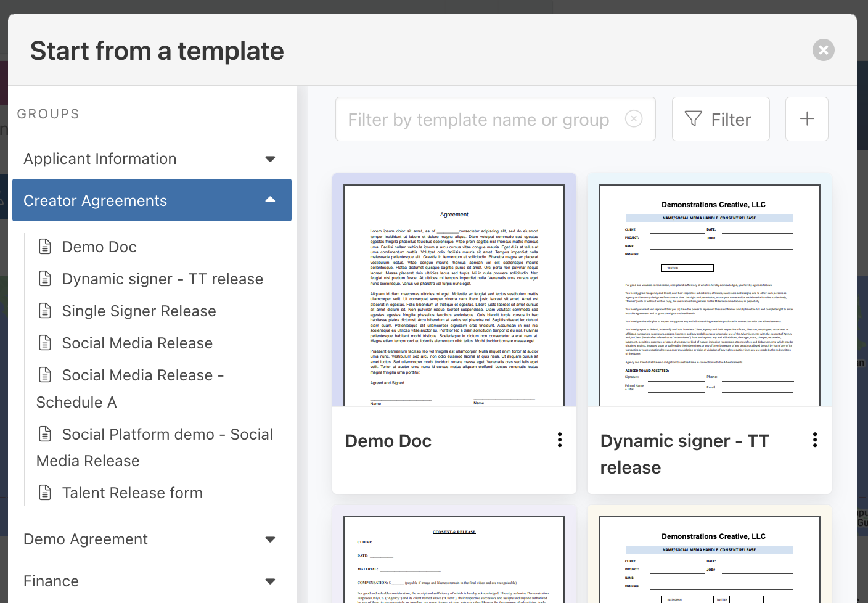Close the template dialog with X icon
This screenshot has width=868, height=603.
click(x=823, y=50)
